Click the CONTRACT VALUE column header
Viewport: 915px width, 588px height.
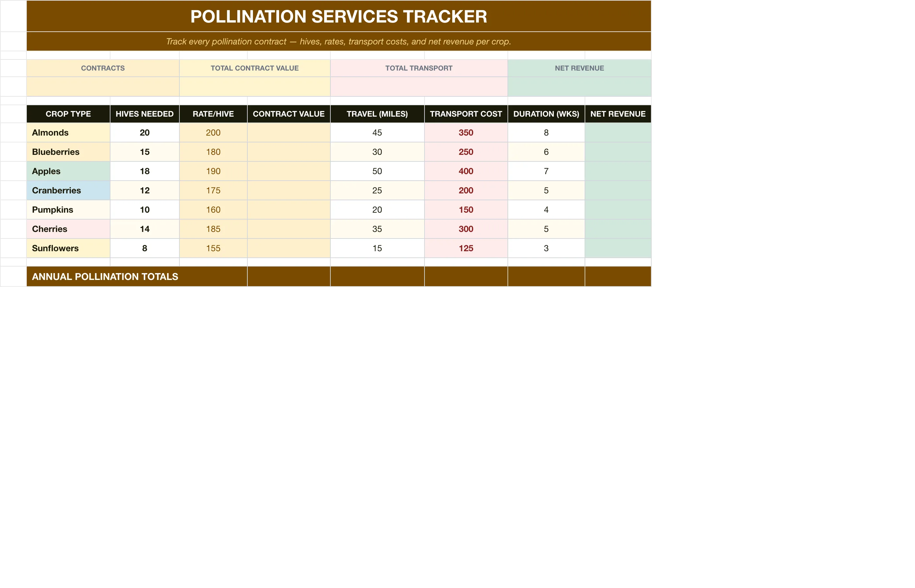[x=289, y=114]
